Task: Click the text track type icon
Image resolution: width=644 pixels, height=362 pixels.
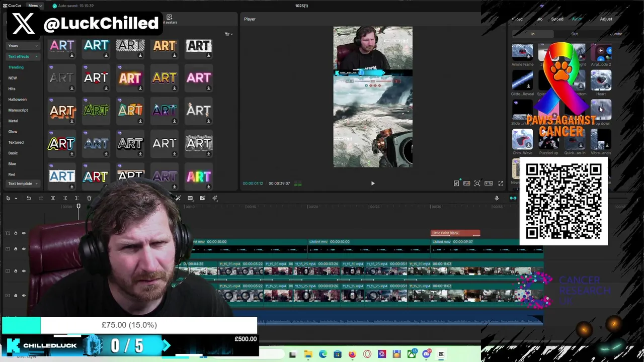Action: (8, 233)
